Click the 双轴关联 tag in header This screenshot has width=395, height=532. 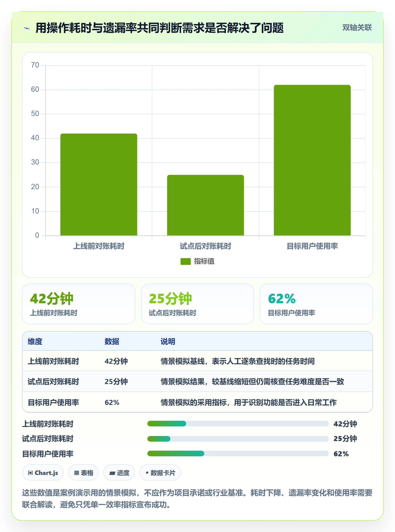[357, 28]
